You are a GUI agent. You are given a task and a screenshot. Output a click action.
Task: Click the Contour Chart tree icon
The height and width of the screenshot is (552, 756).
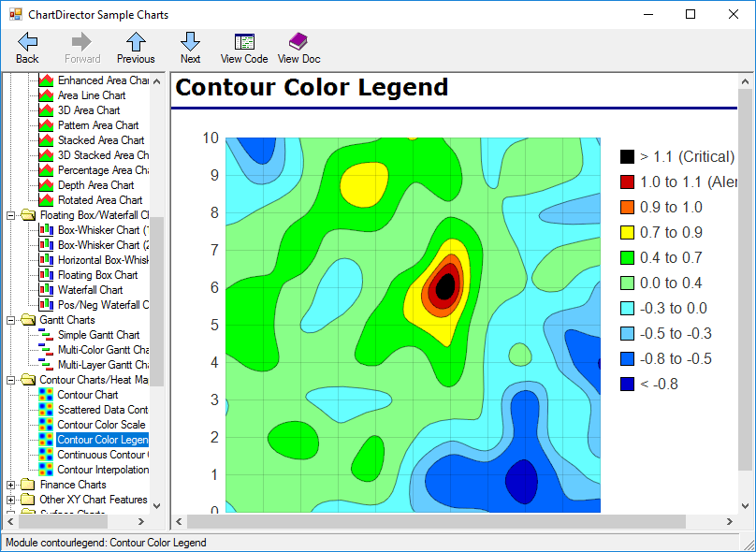click(x=46, y=395)
